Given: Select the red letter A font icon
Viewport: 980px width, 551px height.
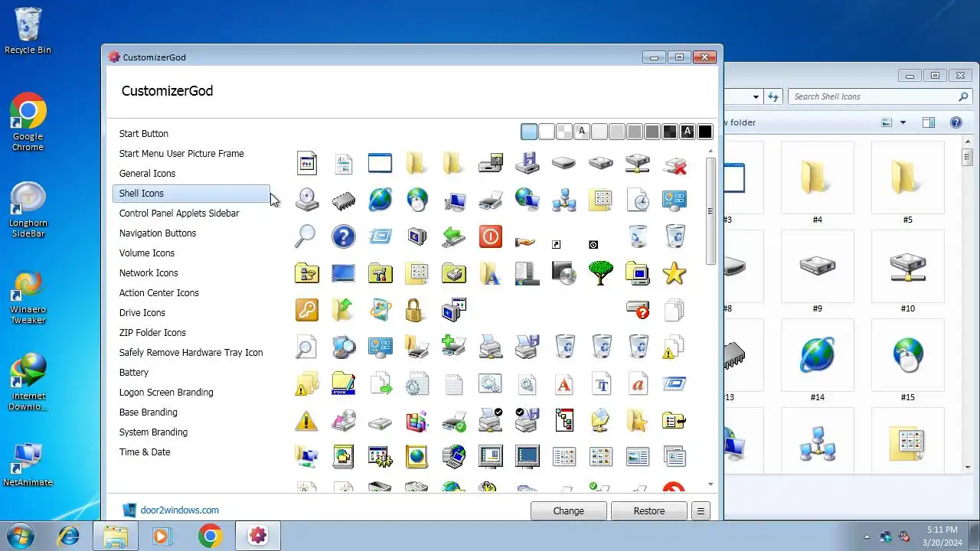Looking at the screenshot, I should pos(563,383).
